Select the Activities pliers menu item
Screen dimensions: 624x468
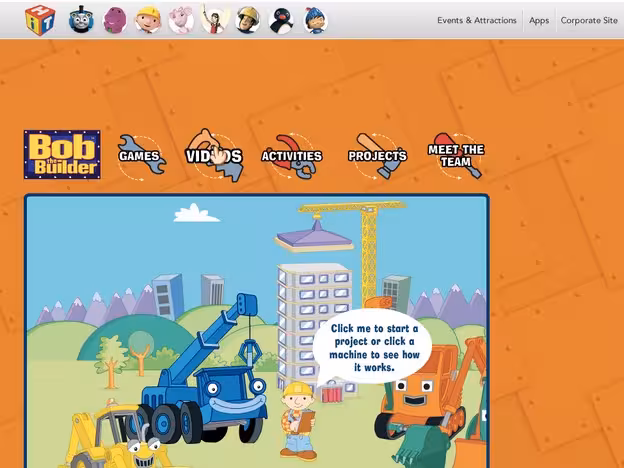coord(291,156)
